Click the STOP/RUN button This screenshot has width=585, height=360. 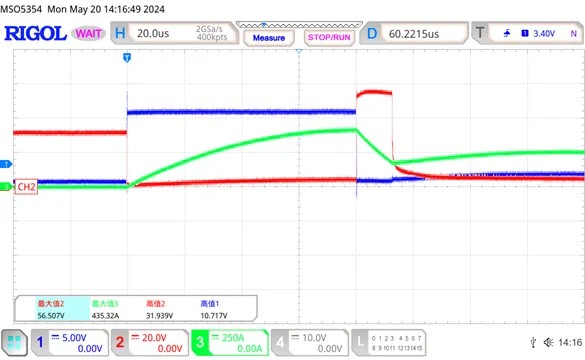(x=329, y=38)
